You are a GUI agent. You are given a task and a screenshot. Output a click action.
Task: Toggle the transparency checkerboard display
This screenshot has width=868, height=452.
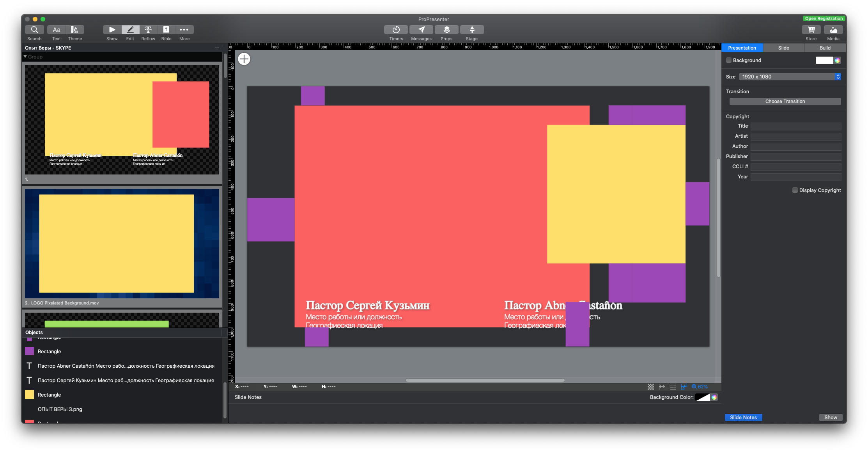(650, 386)
